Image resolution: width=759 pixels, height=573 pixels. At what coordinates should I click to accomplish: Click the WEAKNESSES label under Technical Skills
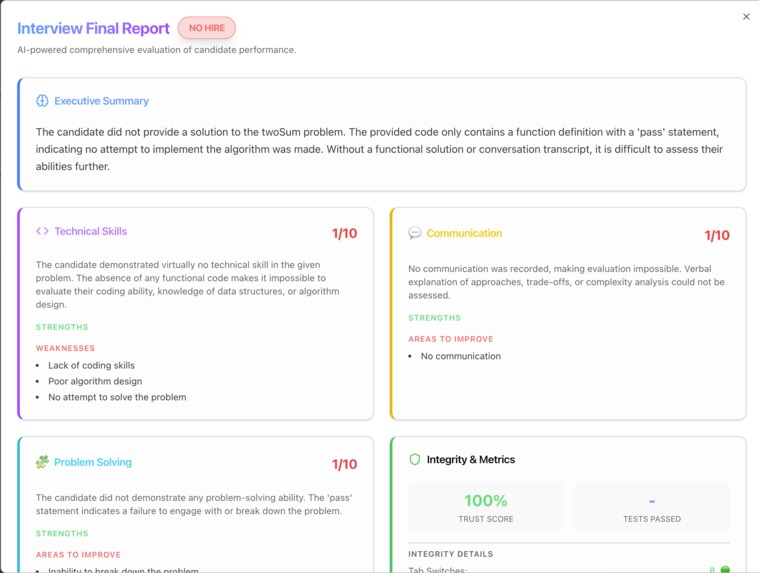pyautogui.click(x=65, y=348)
